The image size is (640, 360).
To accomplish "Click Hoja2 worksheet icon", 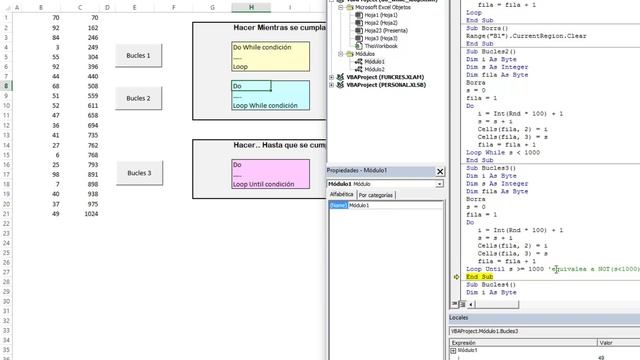I will tap(359, 23).
